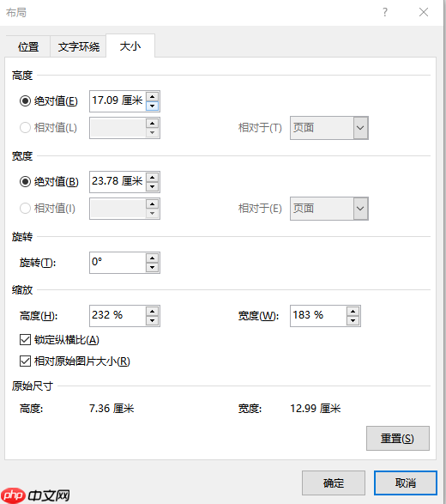Image resolution: width=446 pixels, height=504 pixels.
Task: Decrease scale height 232 % down arrow
Action: (152, 320)
